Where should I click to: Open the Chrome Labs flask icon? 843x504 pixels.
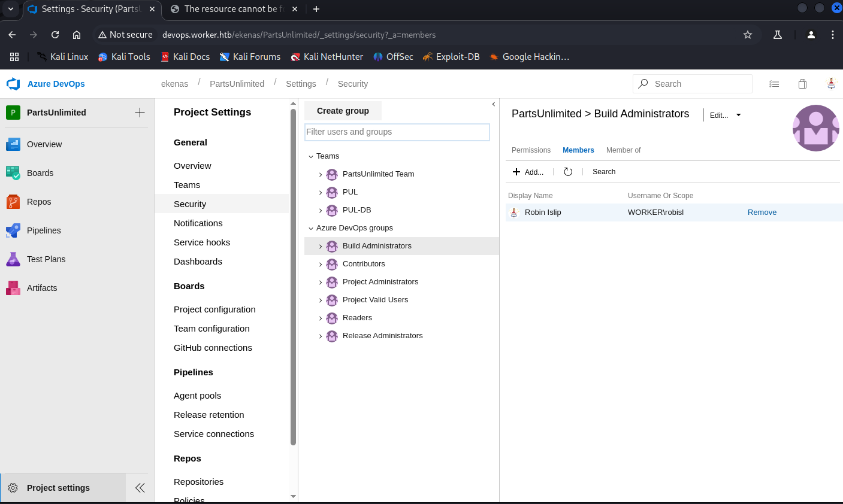pos(778,35)
